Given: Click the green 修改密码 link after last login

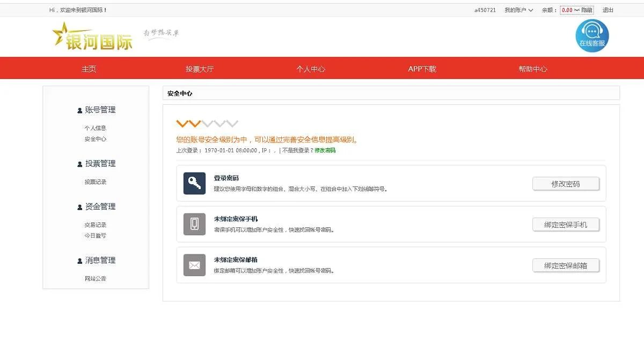Looking at the screenshot, I should coord(325,150).
